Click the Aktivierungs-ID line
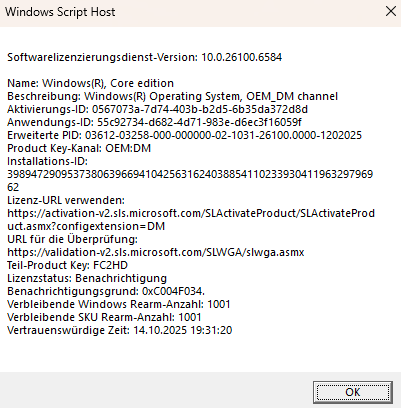The width and height of the screenshot is (401, 408). pos(157,109)
